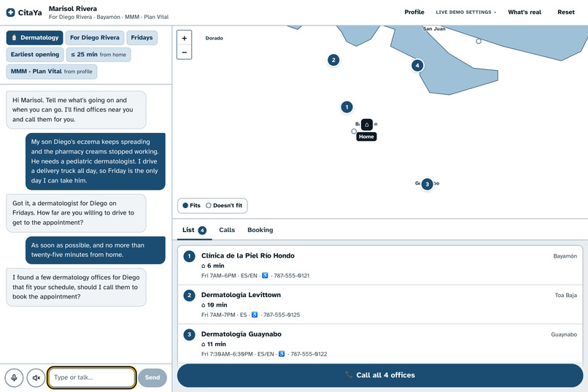Click the MMM · Plan Vital chip

(51, 72)
